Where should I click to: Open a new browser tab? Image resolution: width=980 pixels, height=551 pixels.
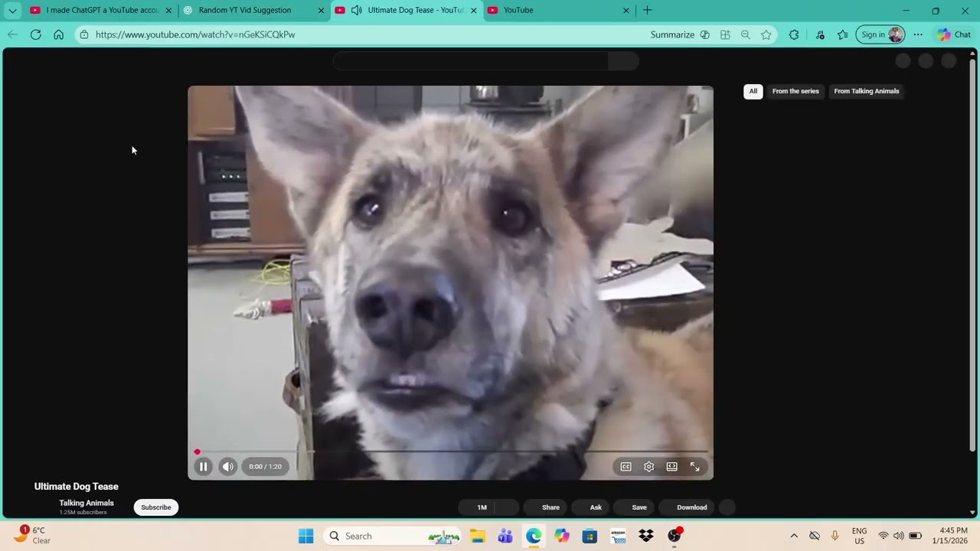[x=648, y=10]
